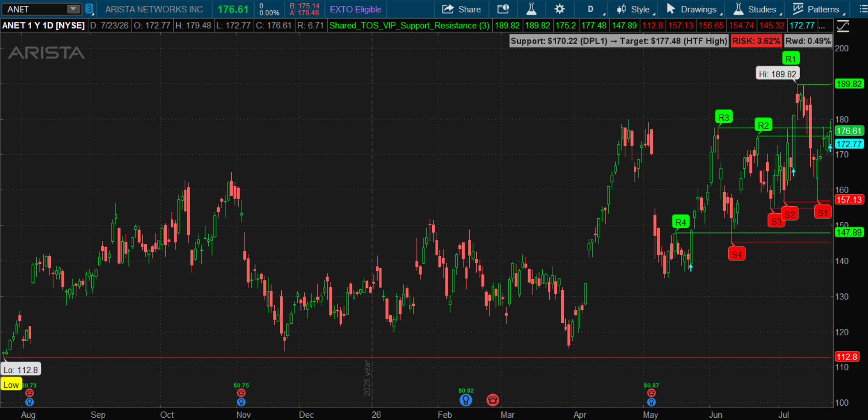This screenshot has height=420, width=868.
Task: Expand the ANET symbol dropdown arrow
Action: (73, 9)
